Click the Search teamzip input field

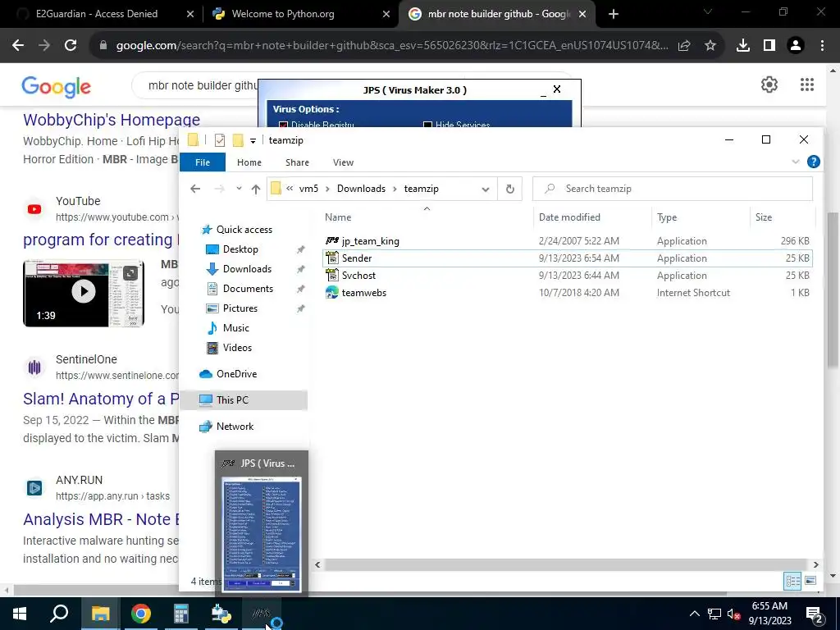click(673, 189)
